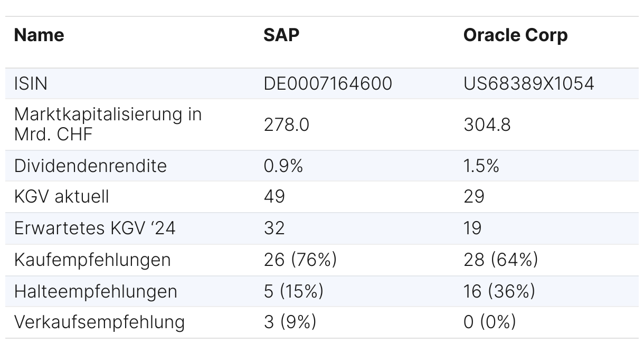Click the SAP column header
The image size is (644, 344).
[x=281, y=35]
